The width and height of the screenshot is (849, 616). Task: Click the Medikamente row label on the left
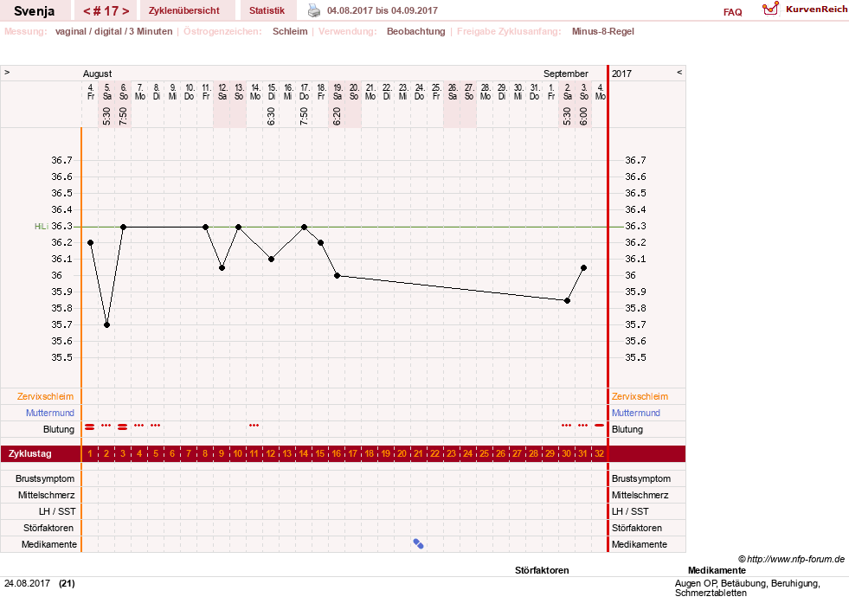[49, 544]
